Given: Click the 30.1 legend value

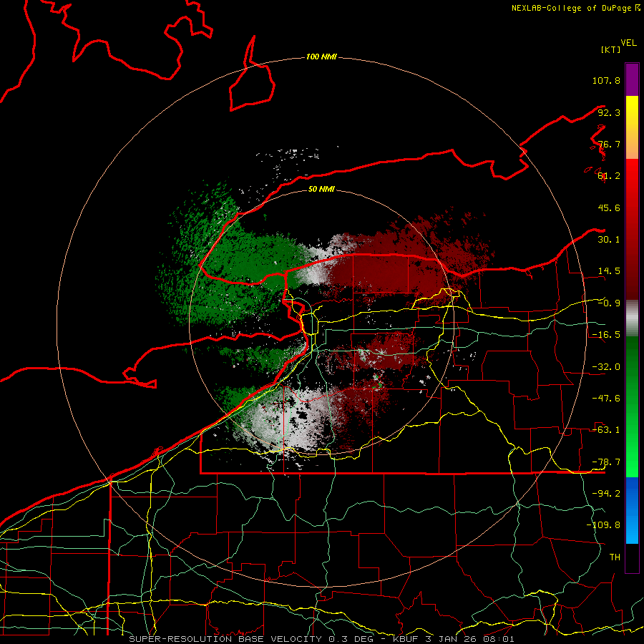Looking at the screenshot, I should pos(609,240).
